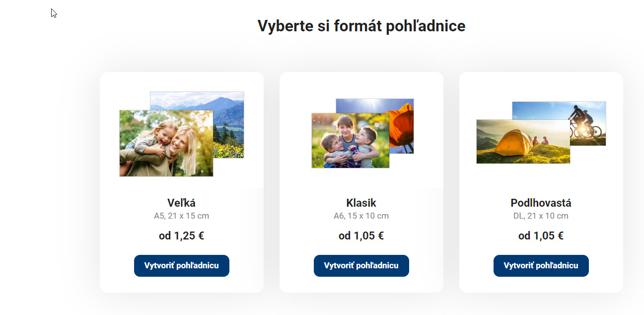This screenshot has width=644, height=315.
Task: Select the Podlhovastá format title
Action: click(x=541, y=203)
